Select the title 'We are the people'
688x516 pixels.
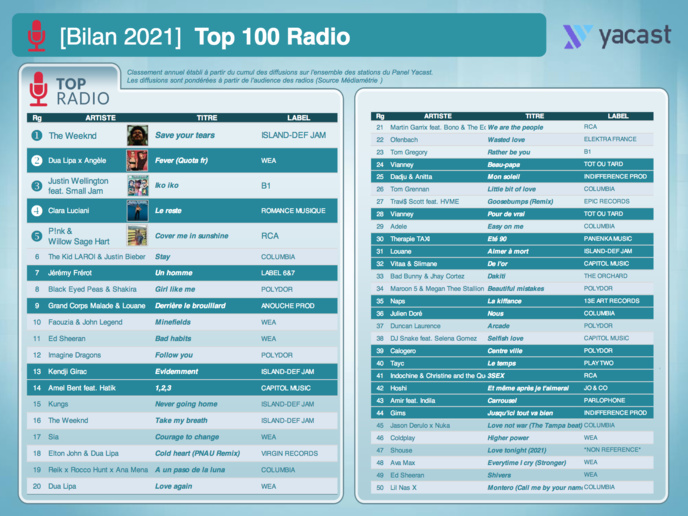[x=515, y=127]
